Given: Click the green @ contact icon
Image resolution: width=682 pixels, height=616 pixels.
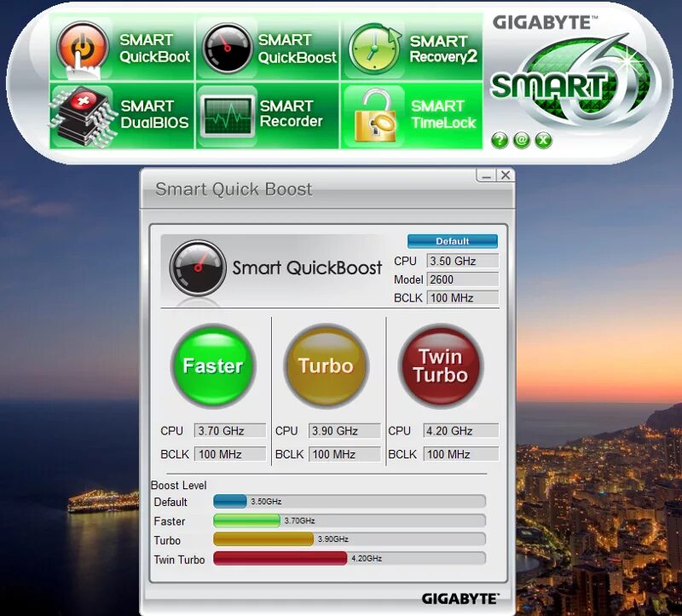Looking at the screenshot, I should (522, 140).
